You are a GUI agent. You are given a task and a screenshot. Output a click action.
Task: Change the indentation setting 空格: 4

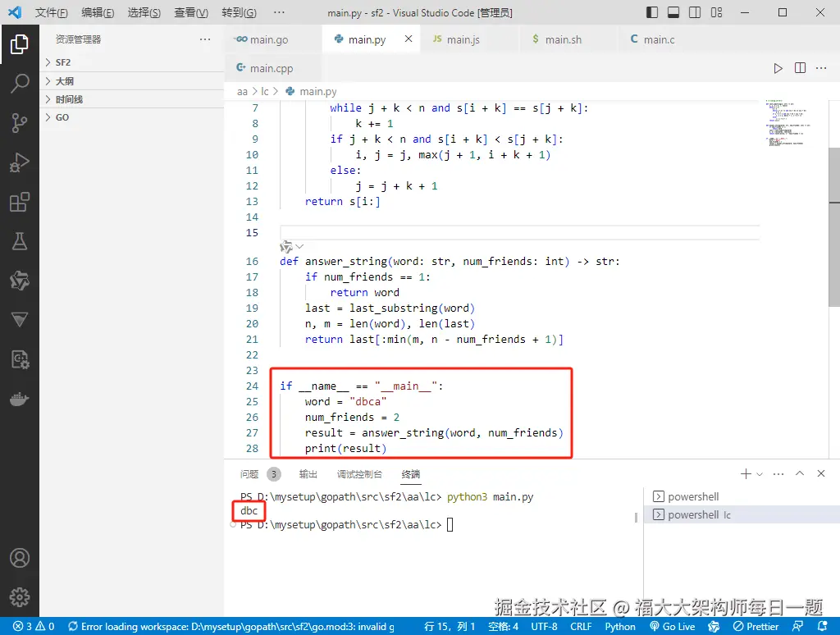[x=503, y=626]
